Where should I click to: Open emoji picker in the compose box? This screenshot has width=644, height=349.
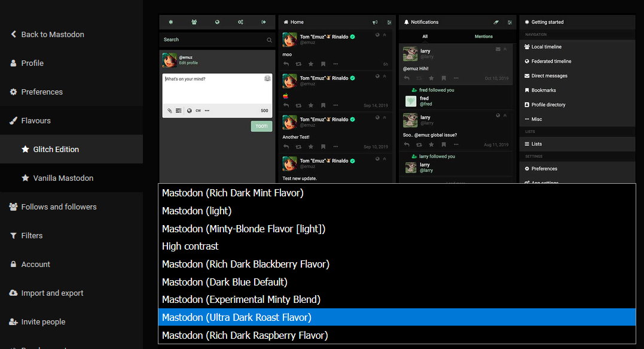[267, 78]
